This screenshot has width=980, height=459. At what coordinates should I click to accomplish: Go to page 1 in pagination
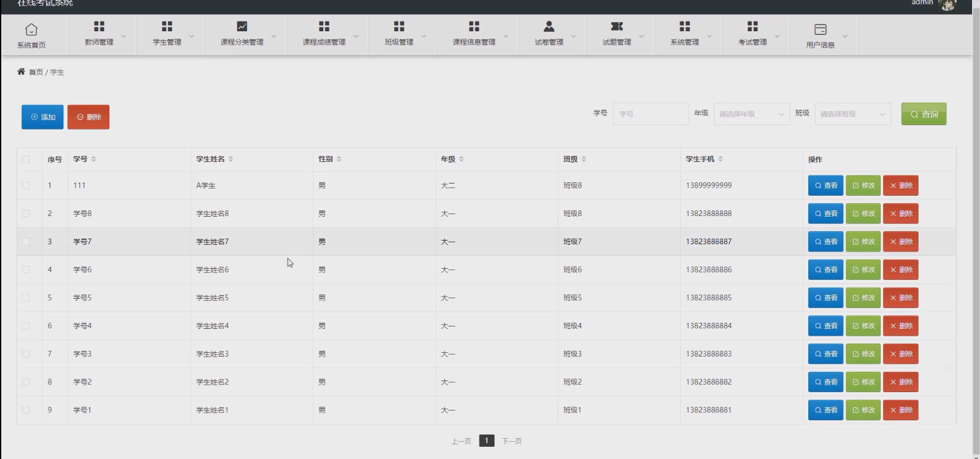pos(486,441)
